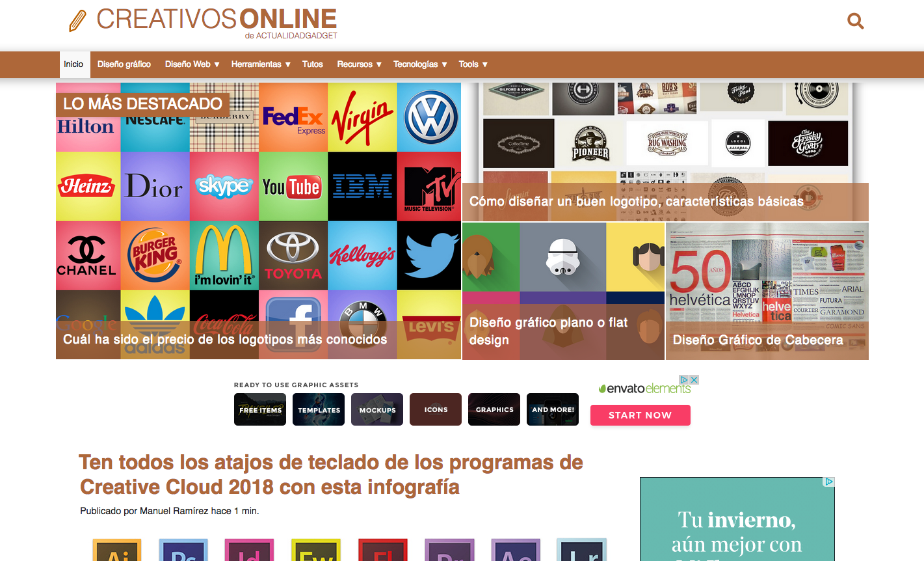Click the And More! ad tile
Screen dimensions: 924x561
(553, 409)
